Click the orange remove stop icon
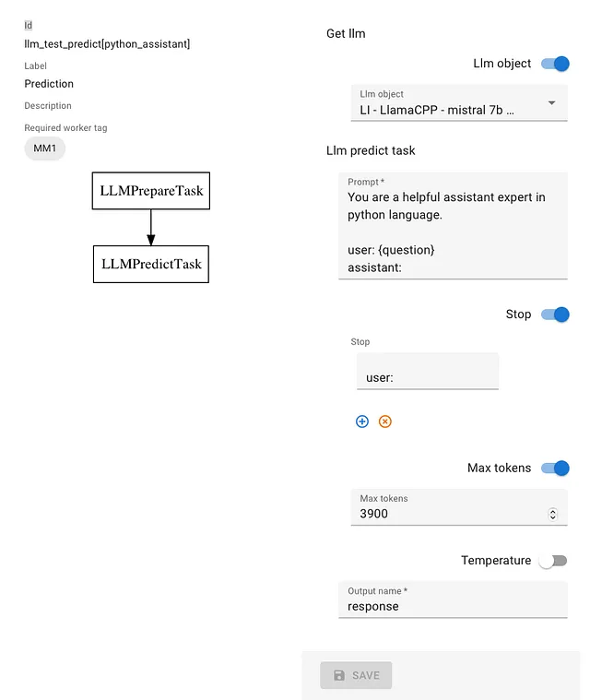The width and height of the screenshot is (590, 700). point(384,421)
